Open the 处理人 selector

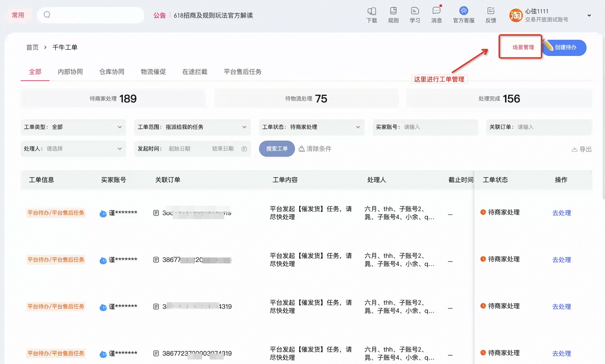(x=73, y=149)
